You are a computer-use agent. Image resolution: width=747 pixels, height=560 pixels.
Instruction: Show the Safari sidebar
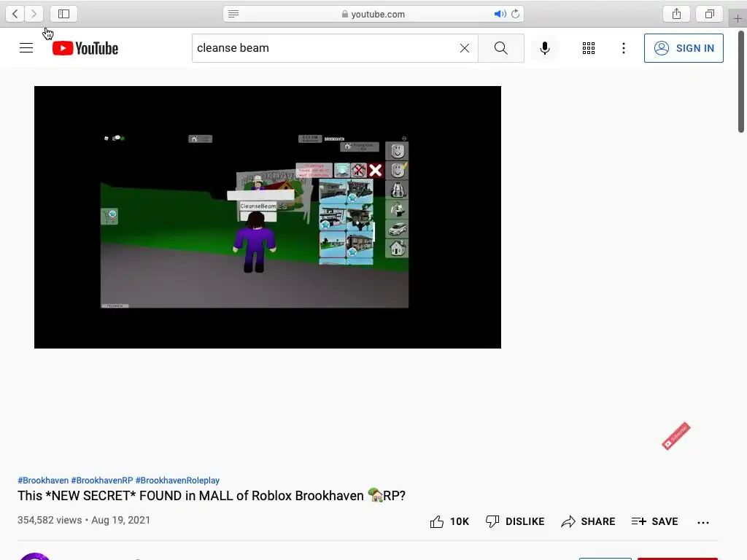click(64, 14)
